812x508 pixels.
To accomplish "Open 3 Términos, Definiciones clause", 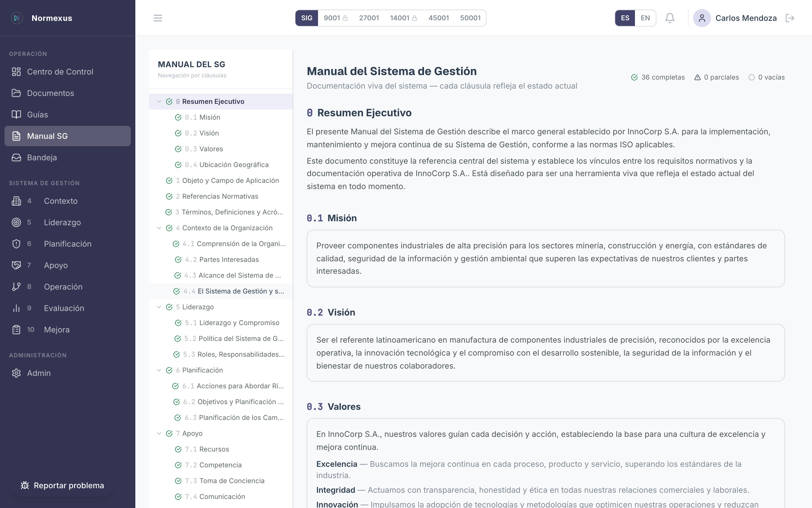I will coord(221,212).
